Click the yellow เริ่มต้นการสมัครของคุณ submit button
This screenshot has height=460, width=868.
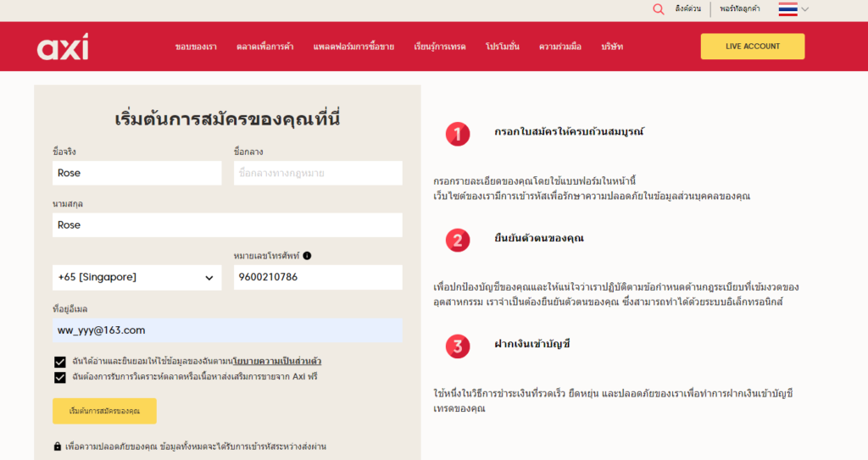104,411
